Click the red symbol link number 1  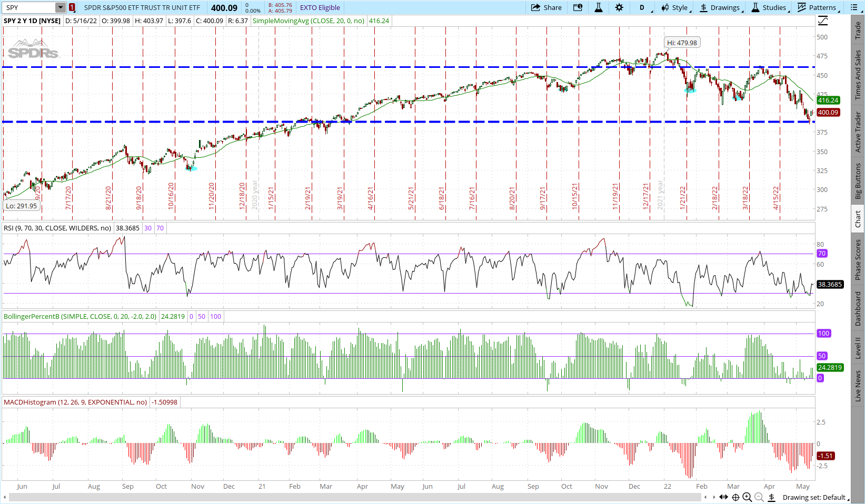pyautogui.click(x=72, y=7)
